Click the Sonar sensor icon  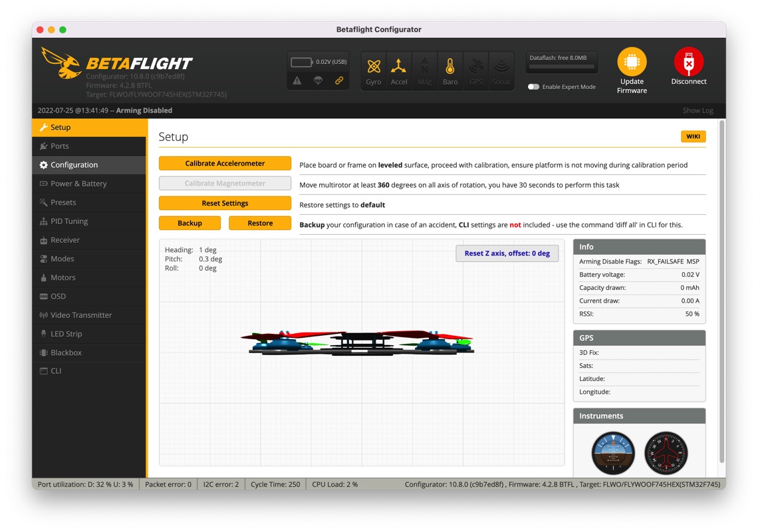501,71
